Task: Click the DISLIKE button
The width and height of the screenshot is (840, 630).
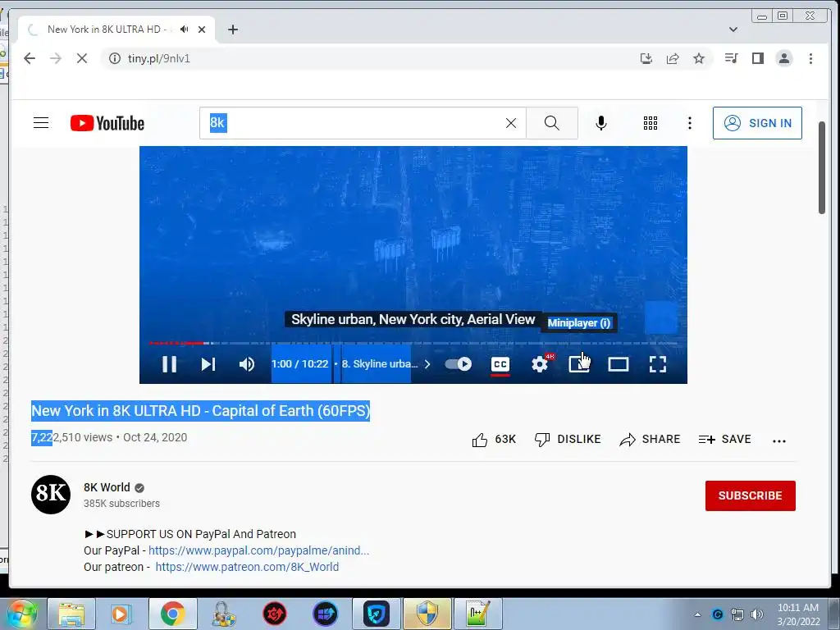Action: 568,440
